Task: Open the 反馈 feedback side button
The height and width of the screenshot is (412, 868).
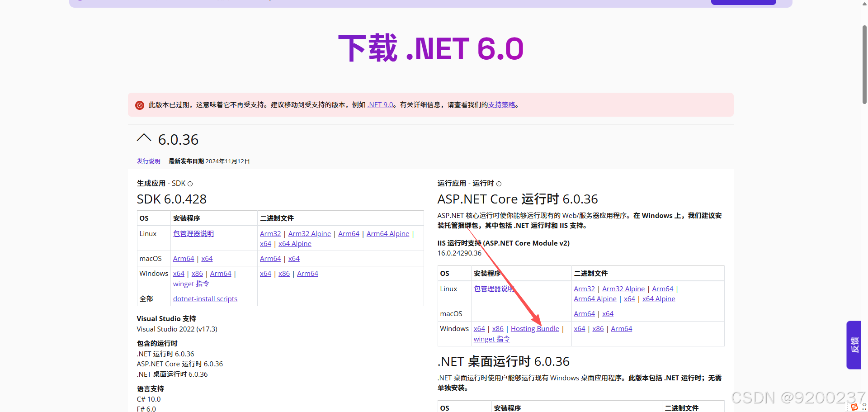Action: [x=854, y=345]
